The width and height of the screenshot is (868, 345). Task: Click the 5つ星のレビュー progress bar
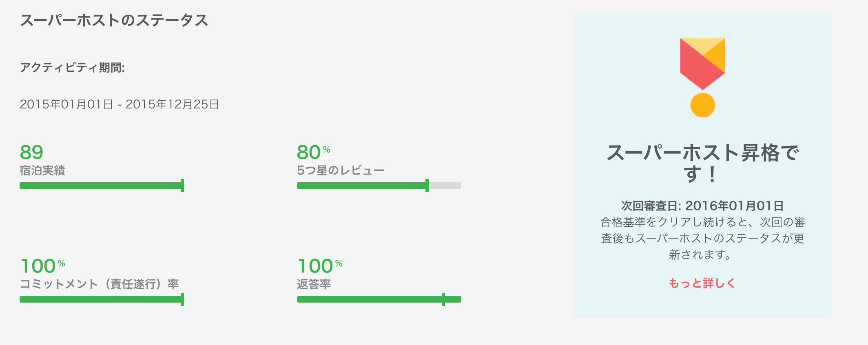(379, 186)
